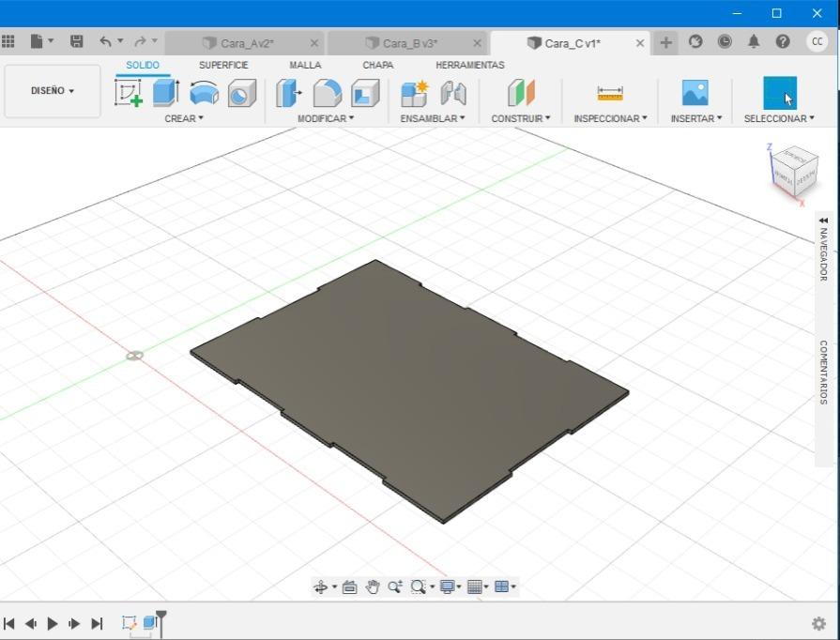Save the design with the floppy icon
Image resolution: width=840 pixels, height=640 pixels.
pos(77,41)
